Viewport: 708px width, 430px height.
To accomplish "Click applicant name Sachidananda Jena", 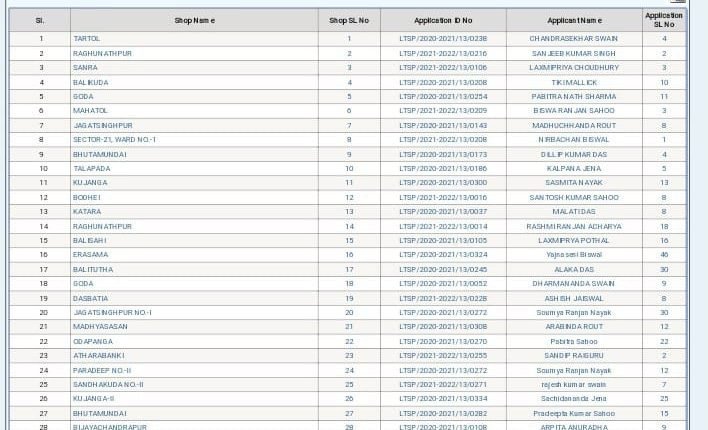I will 574,399.
